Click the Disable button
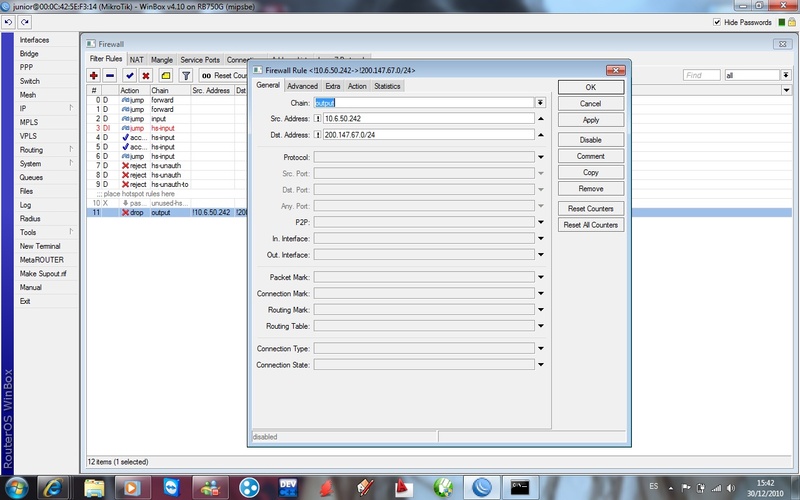Screen dimensions: 800x500 591,140
